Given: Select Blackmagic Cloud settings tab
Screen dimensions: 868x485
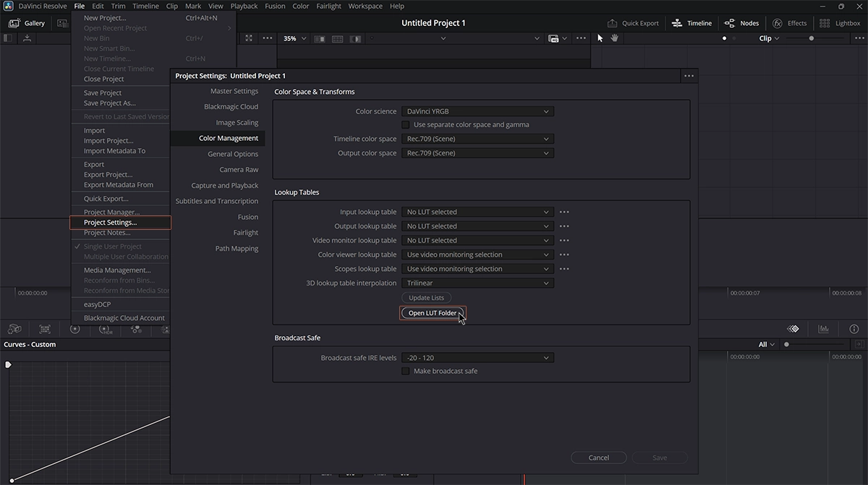Looking at the screenshot, I should 231,107.
